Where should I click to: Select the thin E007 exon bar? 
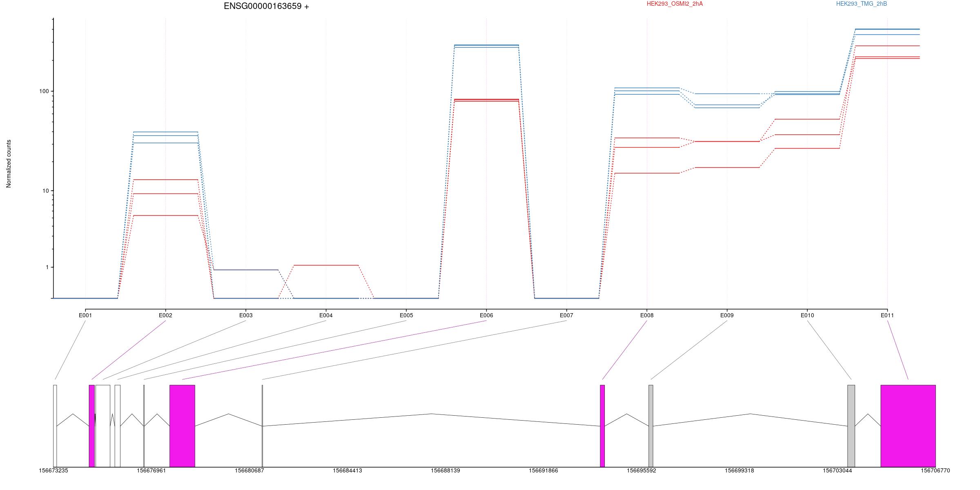(x=262, y=426)
